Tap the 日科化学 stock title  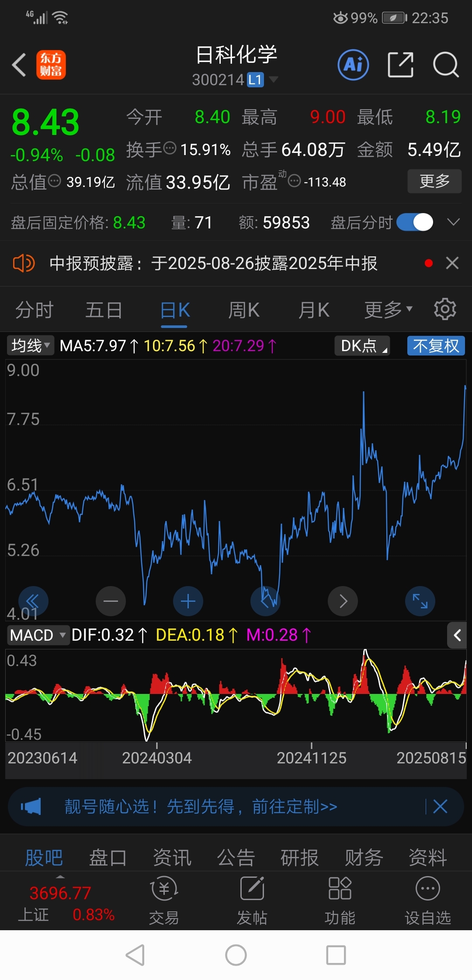pos(236,55)
